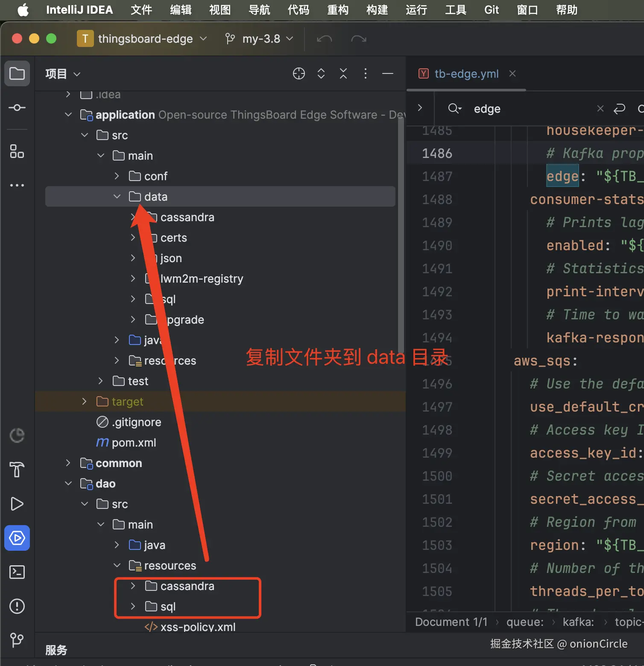Image resolution: width=644 pixels, height=666 pixels.
Task: Click the highlighted edge key in editor
Action: [562, 176]
